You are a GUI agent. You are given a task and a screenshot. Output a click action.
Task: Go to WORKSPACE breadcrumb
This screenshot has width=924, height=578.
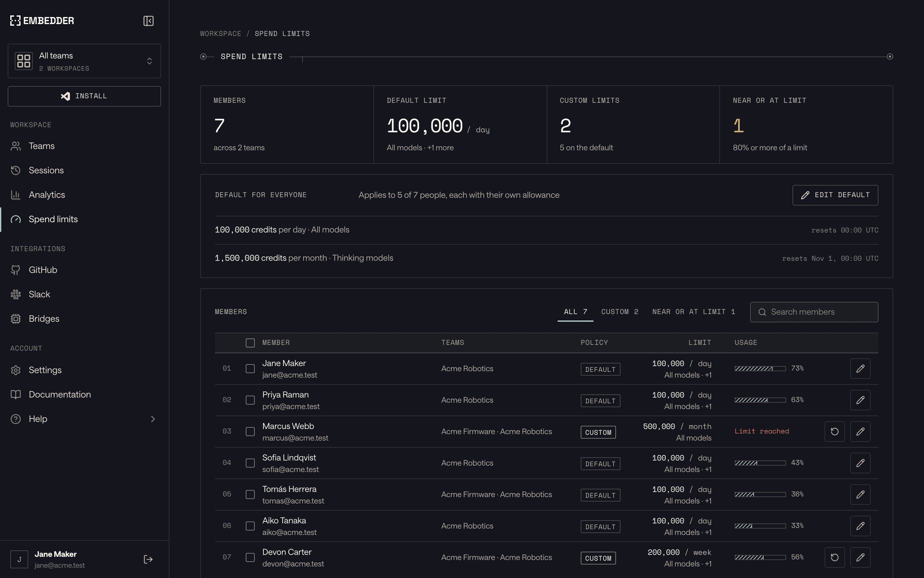(221, 34)
